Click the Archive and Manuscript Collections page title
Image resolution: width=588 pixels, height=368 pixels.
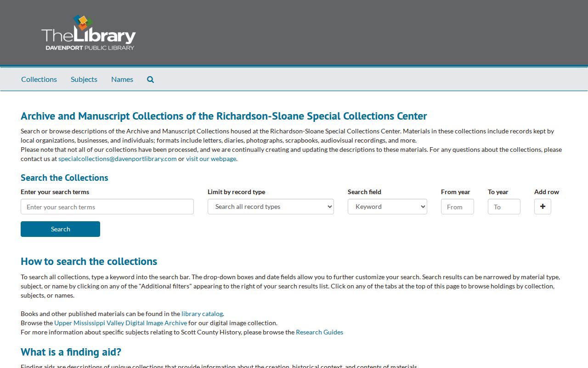(x=224, y=116)
